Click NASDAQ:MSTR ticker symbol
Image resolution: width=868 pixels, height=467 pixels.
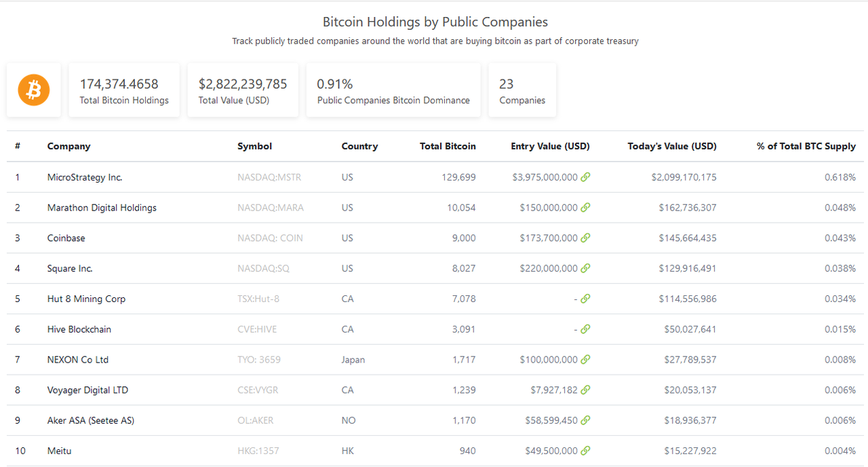coord(269,177)
